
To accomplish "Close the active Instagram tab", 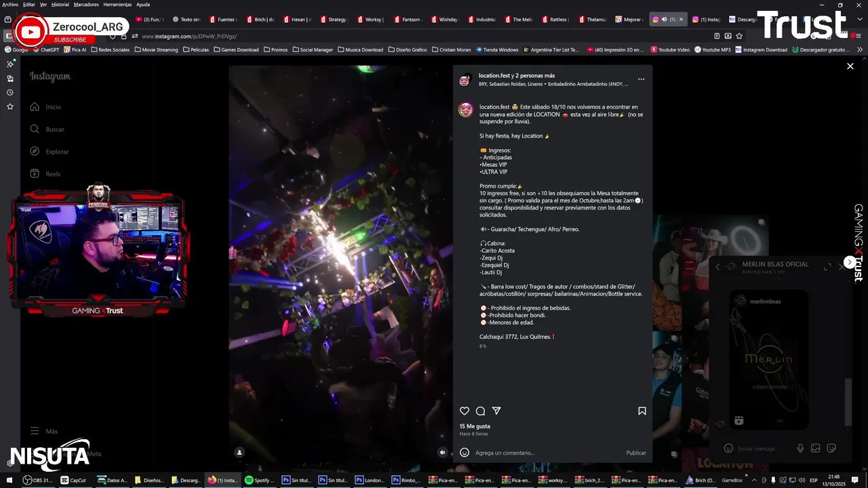I will [x=681, y=20].
